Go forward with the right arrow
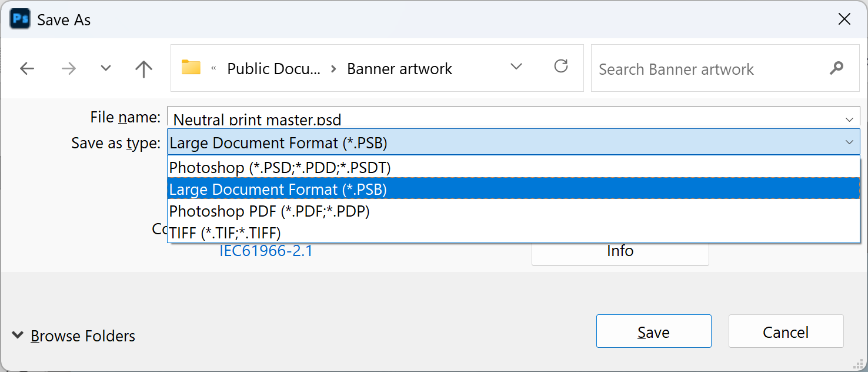Viewport: 868px width, 372px height. 69,69
